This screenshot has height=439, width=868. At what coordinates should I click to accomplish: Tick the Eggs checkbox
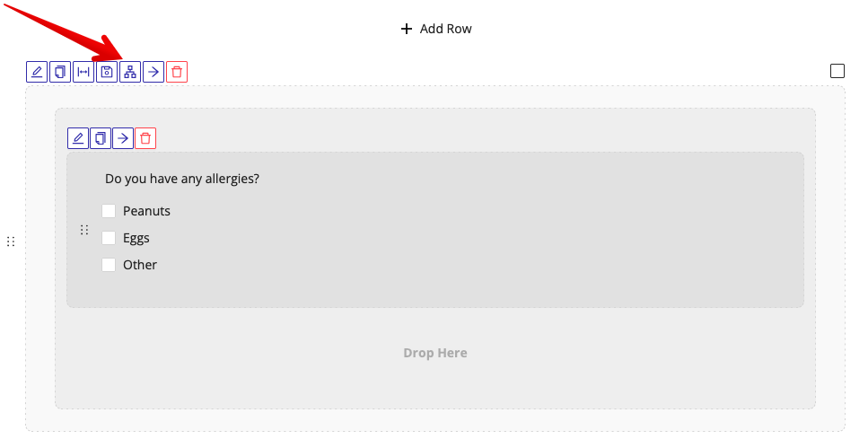[109, 238]
